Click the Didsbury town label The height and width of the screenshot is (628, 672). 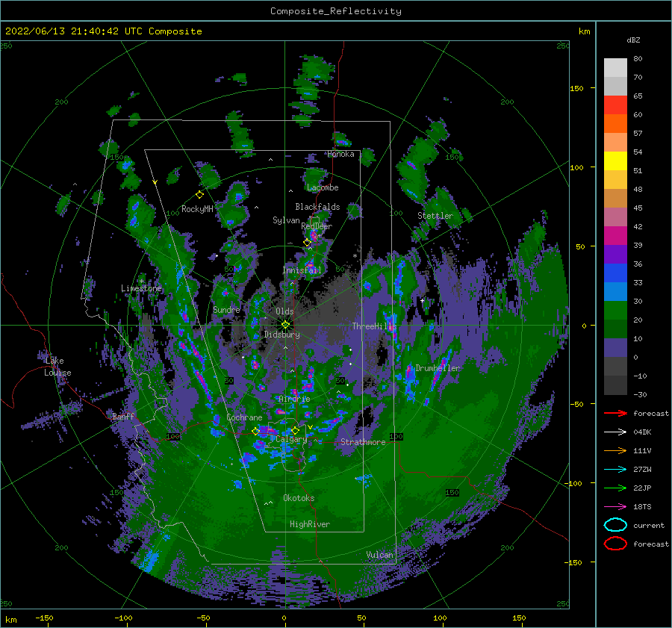pyautogui.click(x=282, y=335)
